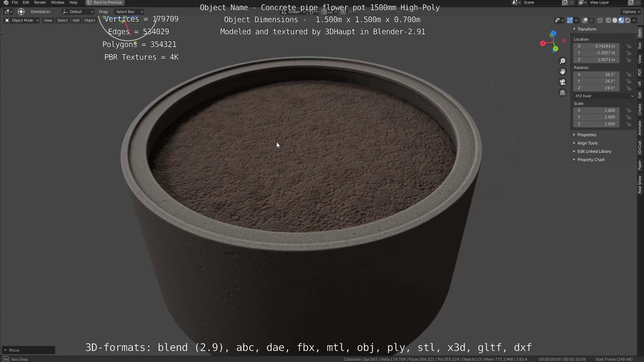
Task: Click the Location X field 0.74293 m
Action: click(596, 46)
